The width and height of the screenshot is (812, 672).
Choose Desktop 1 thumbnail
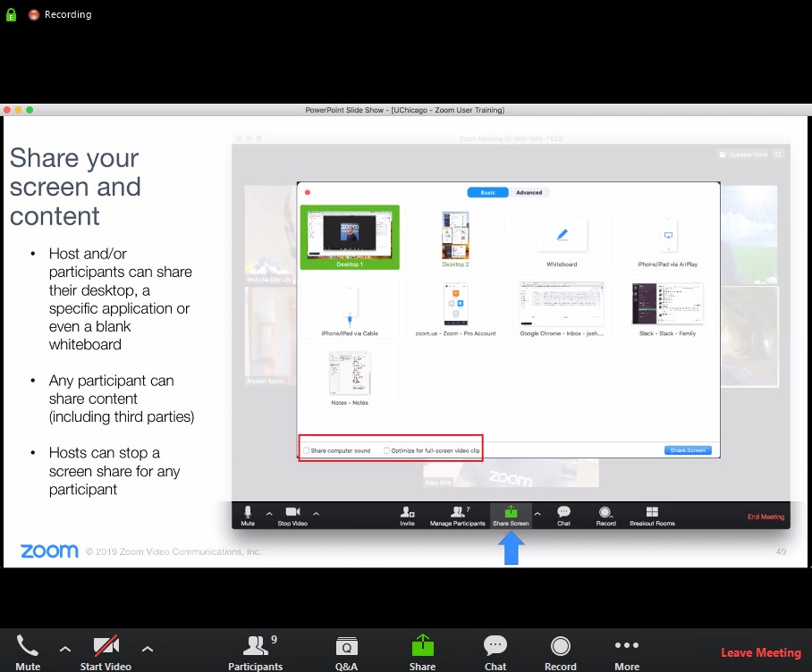pos(350,238)
